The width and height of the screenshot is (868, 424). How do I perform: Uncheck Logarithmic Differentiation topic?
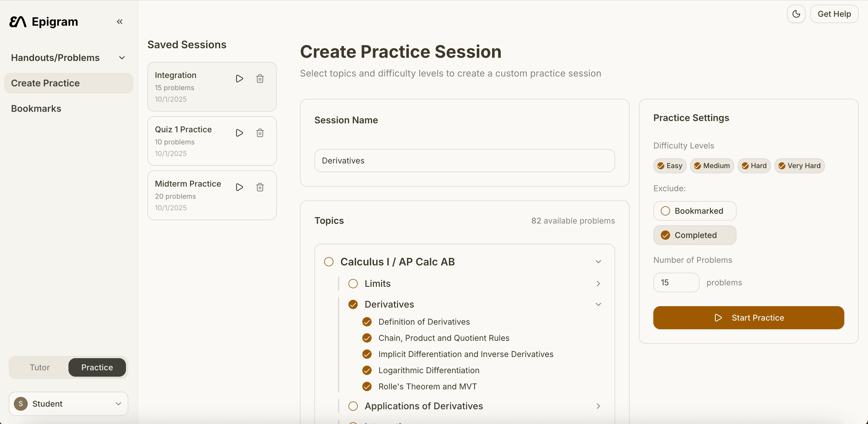pyautogui.click(x=367, y=371)
